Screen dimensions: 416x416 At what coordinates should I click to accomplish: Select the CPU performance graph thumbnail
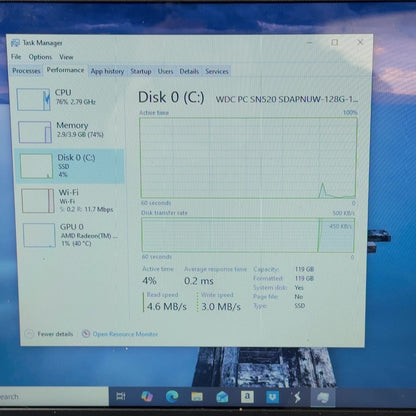pyautogui.click(x=33, y=99)
